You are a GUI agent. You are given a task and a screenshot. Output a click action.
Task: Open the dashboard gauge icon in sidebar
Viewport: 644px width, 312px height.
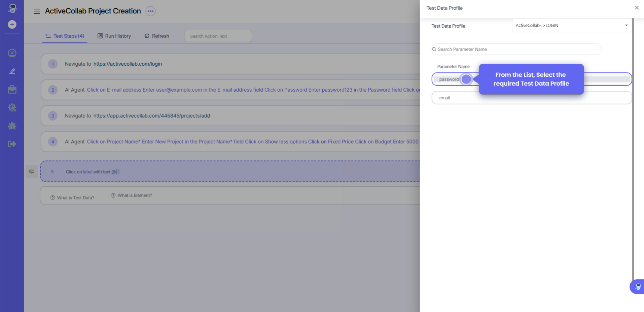(x=12, y=53)
